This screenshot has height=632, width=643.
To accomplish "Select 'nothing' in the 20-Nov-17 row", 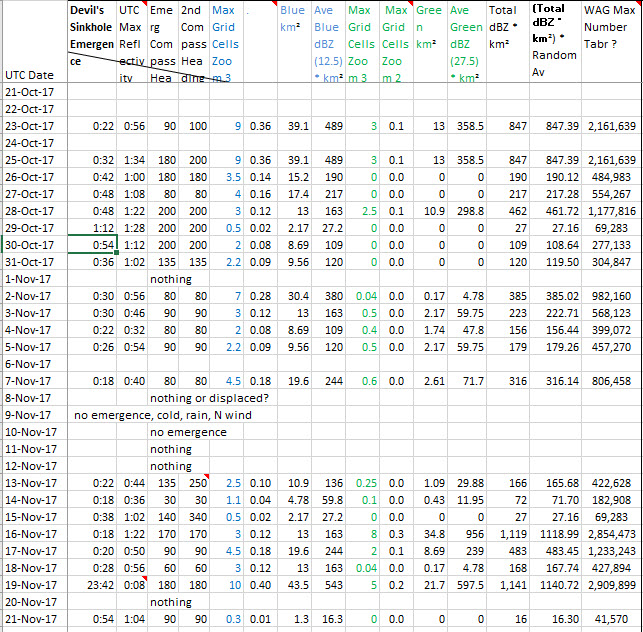I will point(171,602).
